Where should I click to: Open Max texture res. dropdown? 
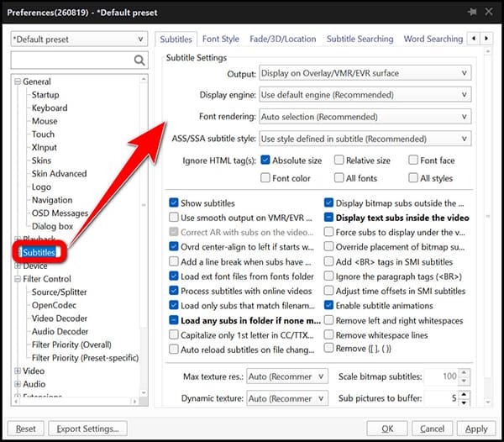click(x=287, y=376)
